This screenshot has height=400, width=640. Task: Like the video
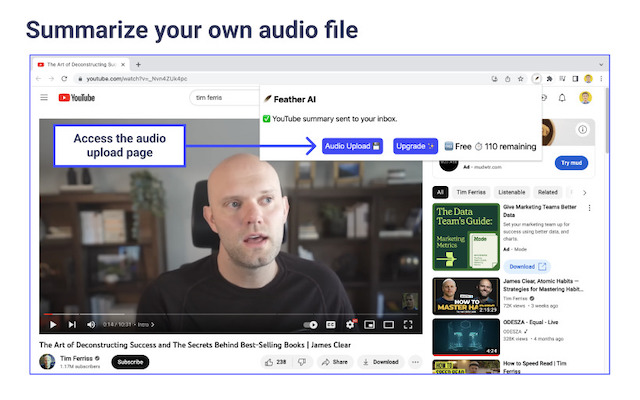tap(276, 362)
